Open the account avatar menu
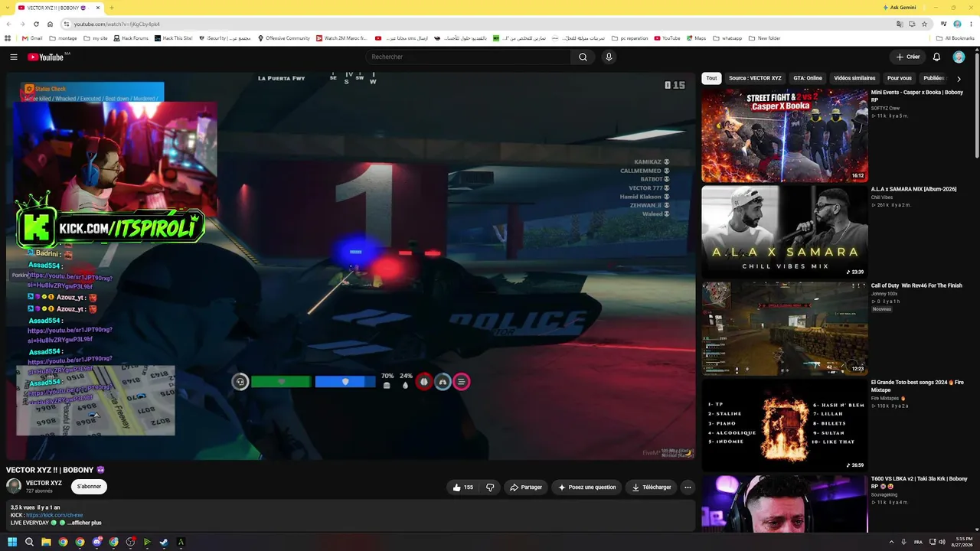Viewport: 980px width, 551px height. click(x=959, y=57)
